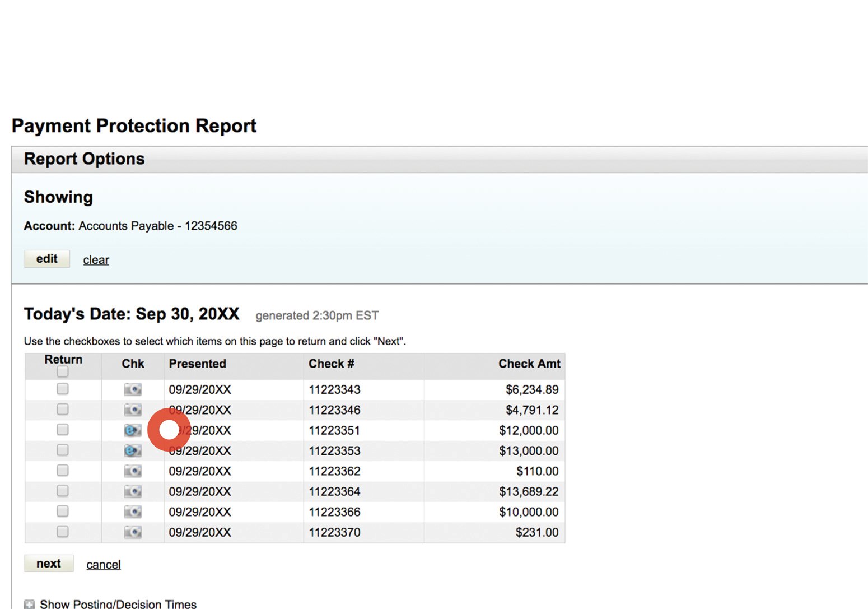Click the eCheck icon for check 11223353
The height and width of the screenshot is (609, 868).
tap(133, 450)
